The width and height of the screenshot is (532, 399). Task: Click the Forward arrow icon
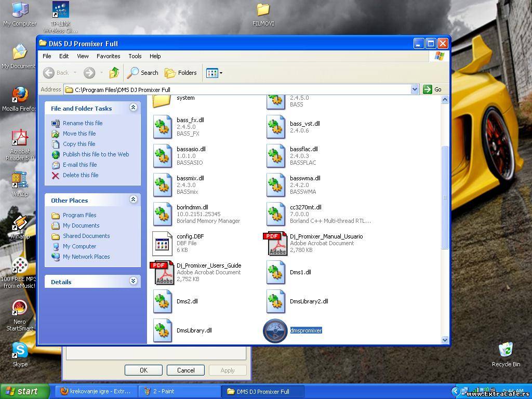(89, 73)
